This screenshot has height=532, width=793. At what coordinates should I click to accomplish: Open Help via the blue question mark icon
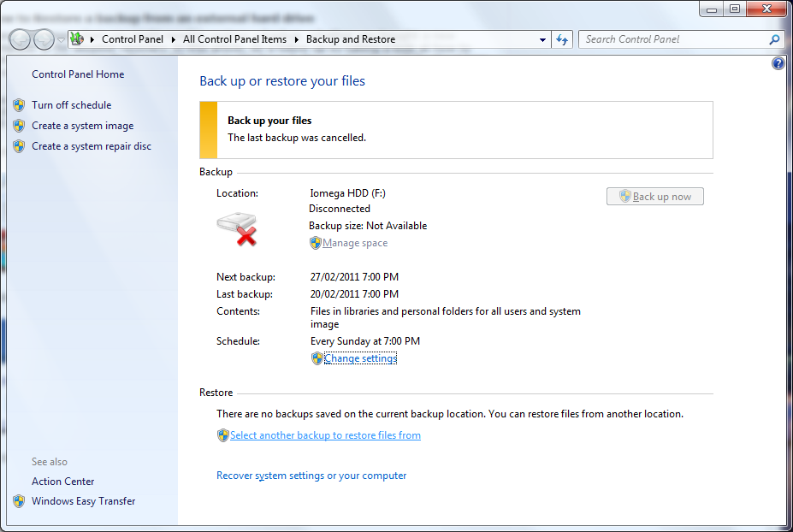tap(778, 62)
